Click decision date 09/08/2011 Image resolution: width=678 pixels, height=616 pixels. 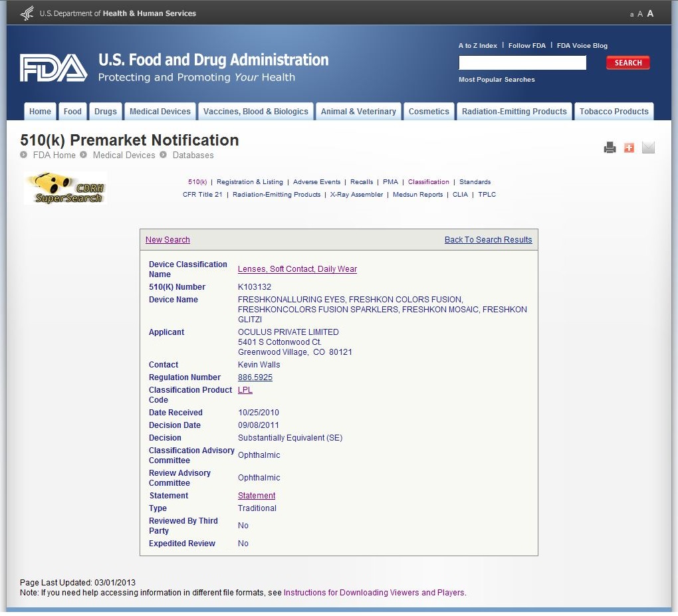pyautogui.click(x=259, y=425)
